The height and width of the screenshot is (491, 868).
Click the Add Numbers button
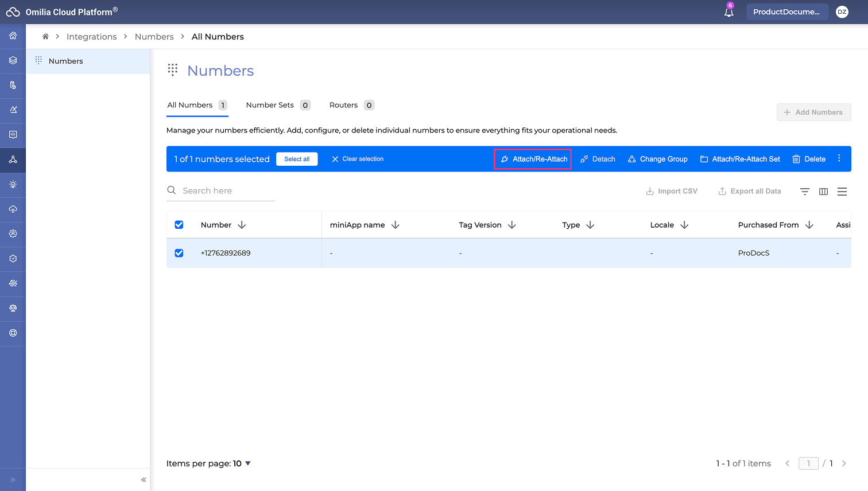click(813, 112)
